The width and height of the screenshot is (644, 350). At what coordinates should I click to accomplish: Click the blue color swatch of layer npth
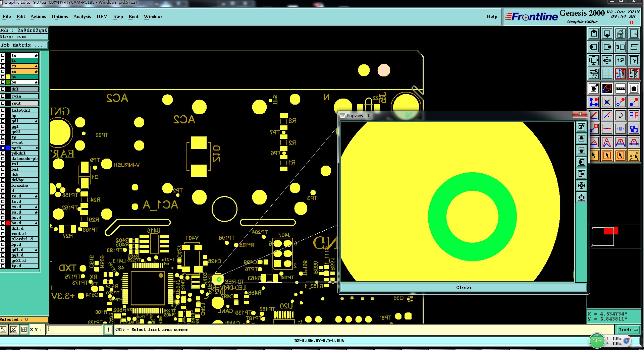(x=8, y=148)
